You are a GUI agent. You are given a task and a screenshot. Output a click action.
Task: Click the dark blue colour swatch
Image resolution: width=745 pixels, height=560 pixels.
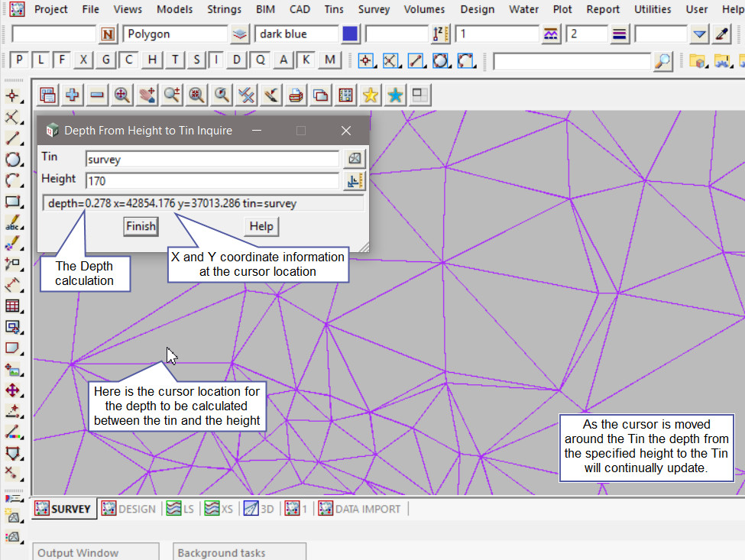click(351, 34)
